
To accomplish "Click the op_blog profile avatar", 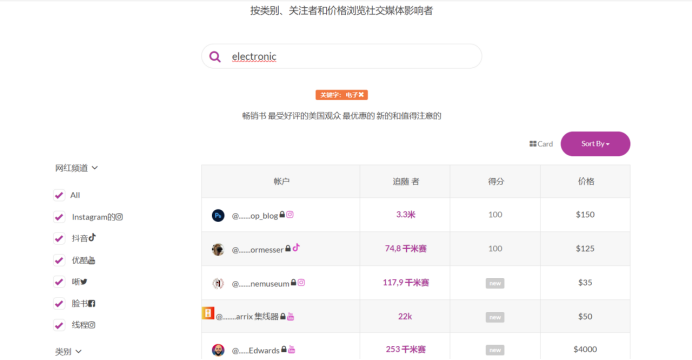I will pyautogui.click(x=218, y=215).
